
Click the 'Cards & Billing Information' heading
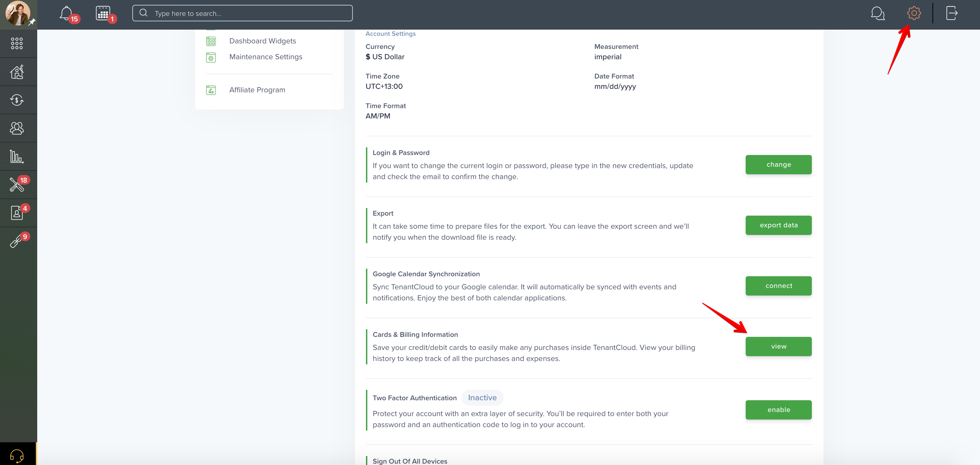click(x=415, y=334)
